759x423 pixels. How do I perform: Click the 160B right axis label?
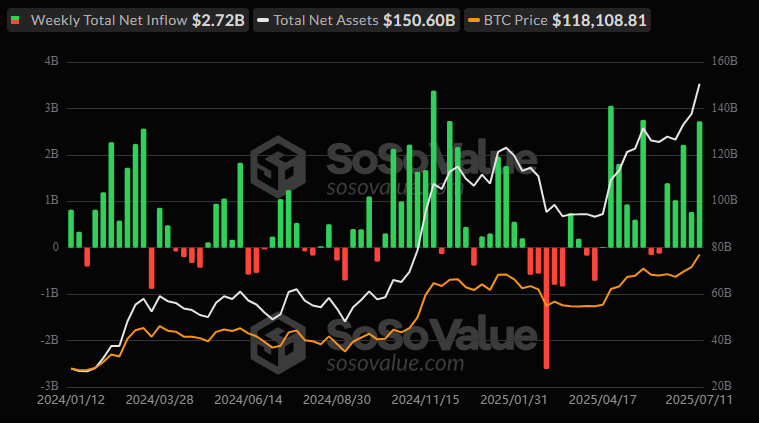[x=724, y=61]
